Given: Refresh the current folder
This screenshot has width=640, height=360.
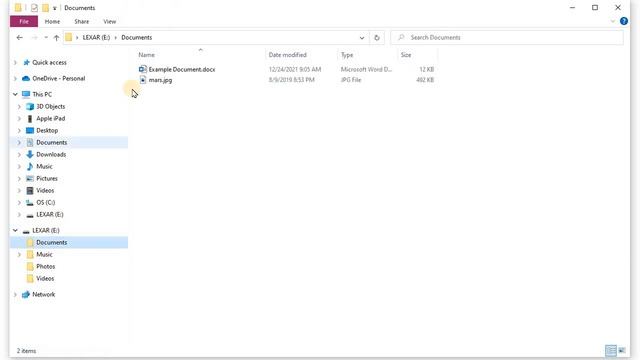Looking at the screenshot, I should coord(377,38).
